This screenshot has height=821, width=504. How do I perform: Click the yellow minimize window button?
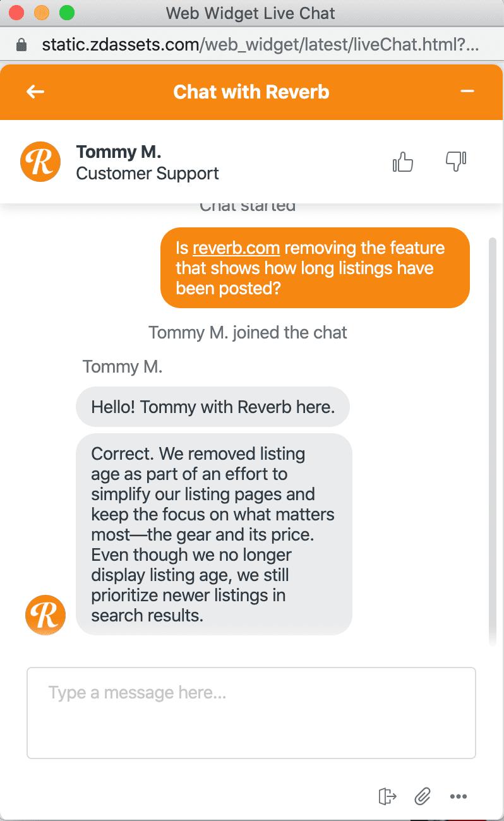tap(41, 13)
